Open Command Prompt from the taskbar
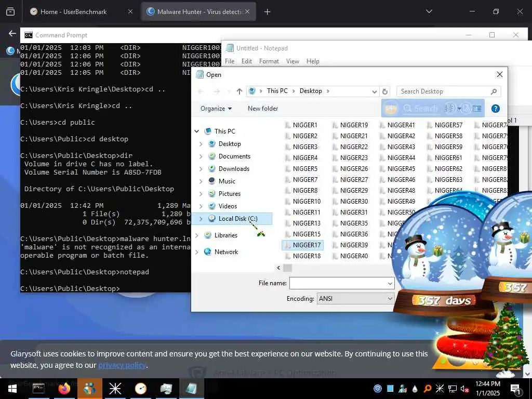Screen dimensions: 532x399 pos(38,389)
